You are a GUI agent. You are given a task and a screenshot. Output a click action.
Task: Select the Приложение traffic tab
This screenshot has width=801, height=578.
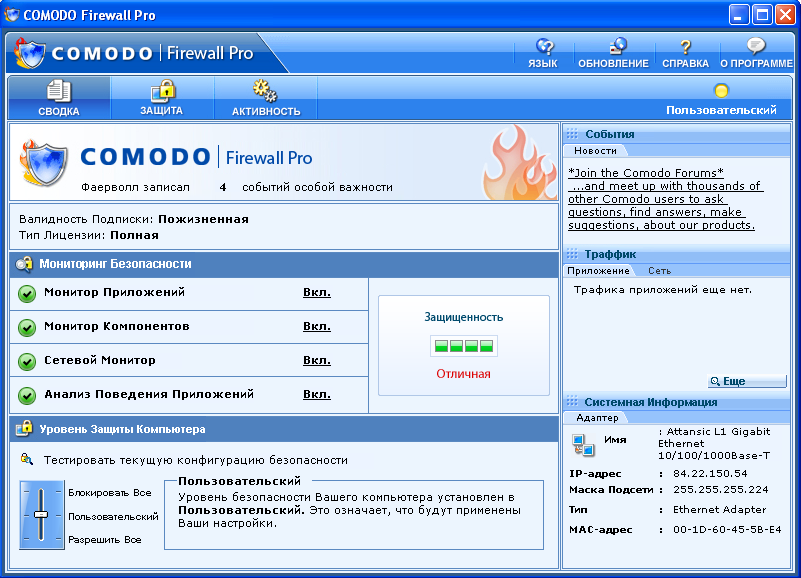[x=598, y=271]
